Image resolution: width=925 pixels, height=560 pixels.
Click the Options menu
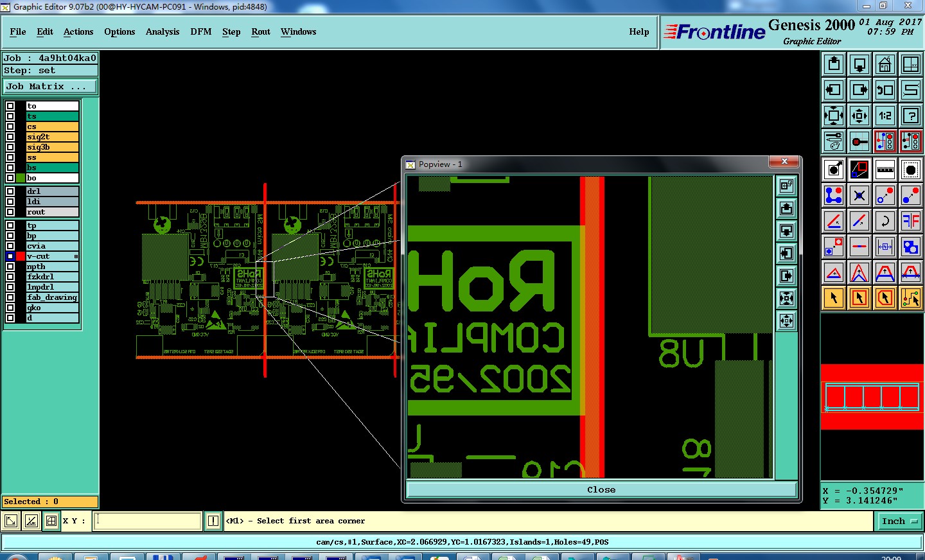(119, 31)
